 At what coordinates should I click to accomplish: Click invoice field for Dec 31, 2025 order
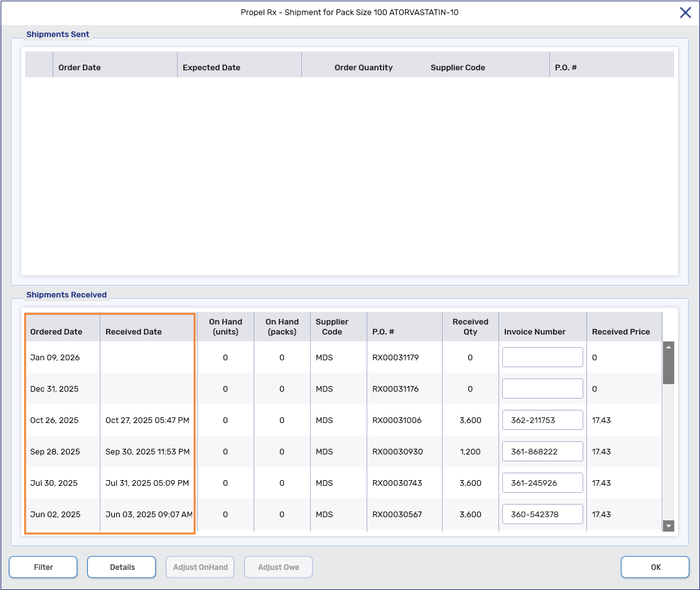pyautogui.click(x=542, y=389)
